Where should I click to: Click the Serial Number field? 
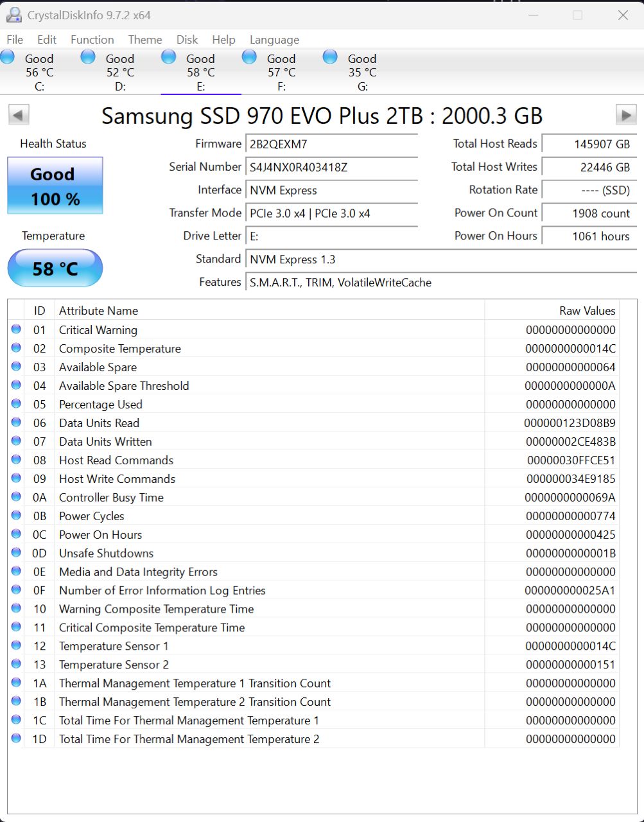[x=333, y=167]
